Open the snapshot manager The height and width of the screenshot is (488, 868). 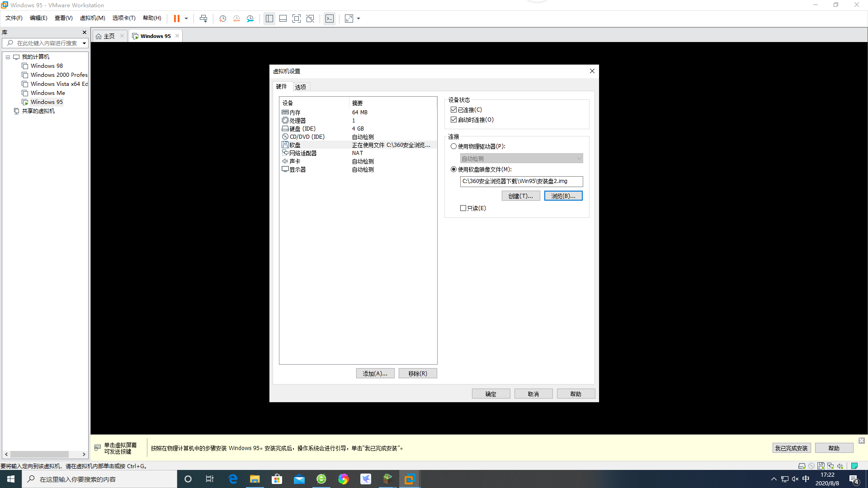click(250, 19)
